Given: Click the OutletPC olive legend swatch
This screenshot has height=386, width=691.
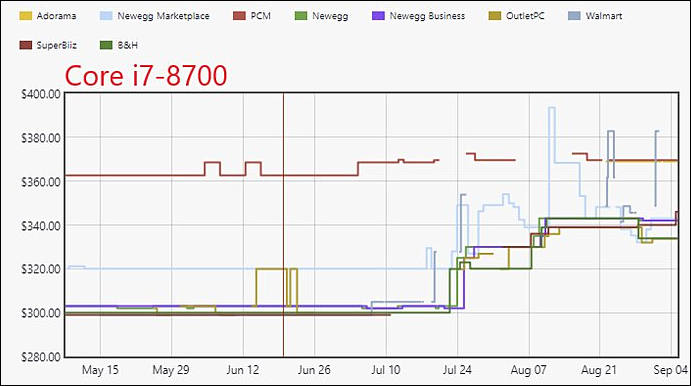Looking at the screenshot, I should tap(495, 16).
